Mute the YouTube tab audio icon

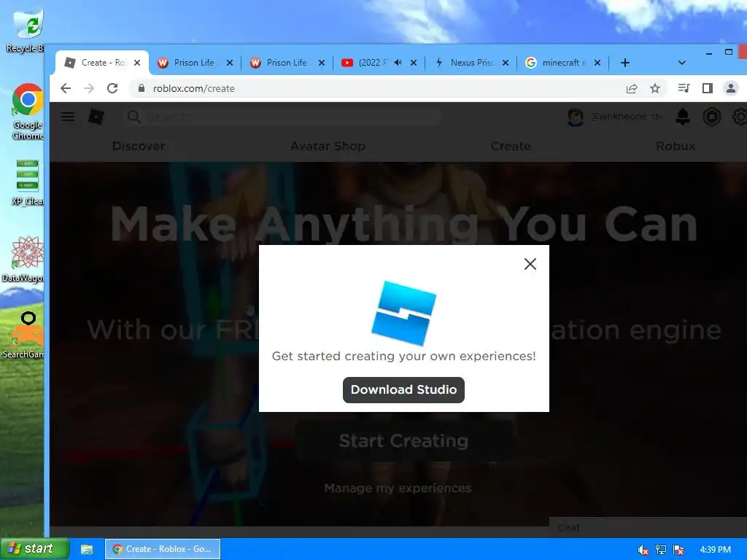398,63
